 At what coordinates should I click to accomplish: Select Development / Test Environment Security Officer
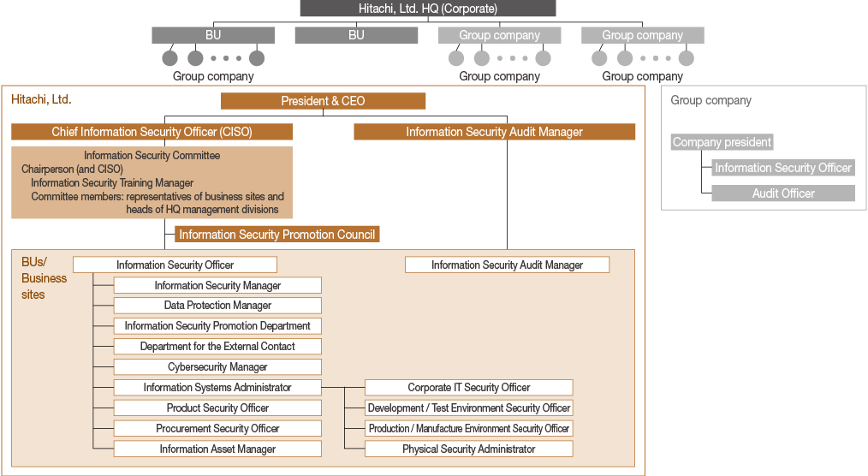pos(469,408)
